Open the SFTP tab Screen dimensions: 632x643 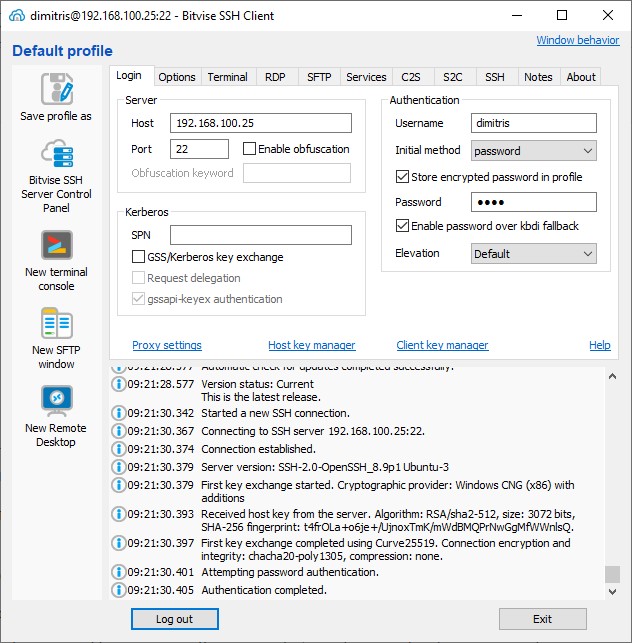(x=319, y=77)
